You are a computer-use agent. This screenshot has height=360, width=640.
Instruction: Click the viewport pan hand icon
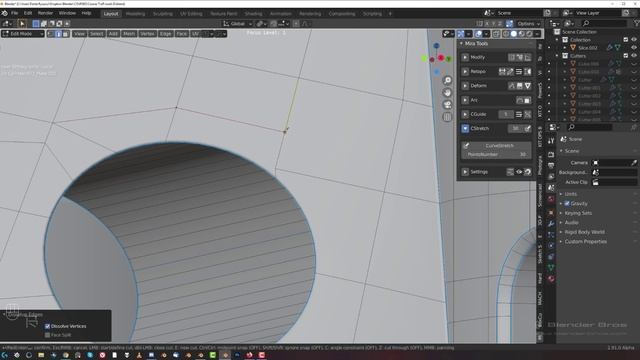447,92
